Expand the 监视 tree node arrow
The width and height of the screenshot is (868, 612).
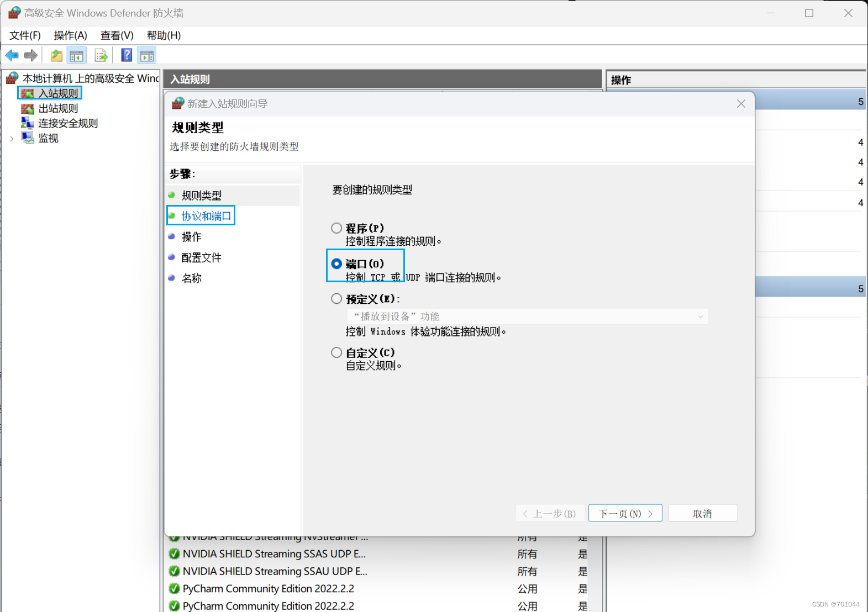[x=12, y=139]
